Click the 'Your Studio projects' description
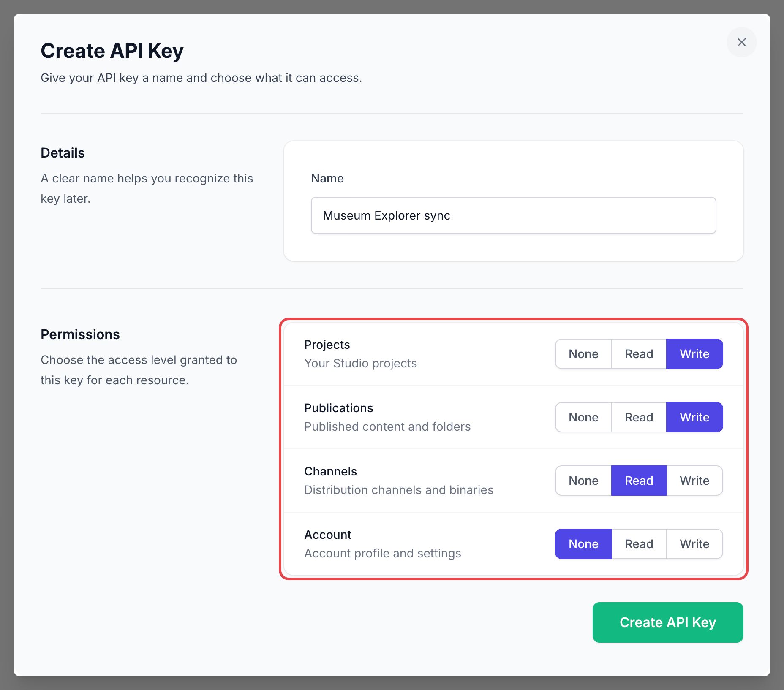Image resolution: width=784 pixels, height=690 pixels. tap(360, 363)
